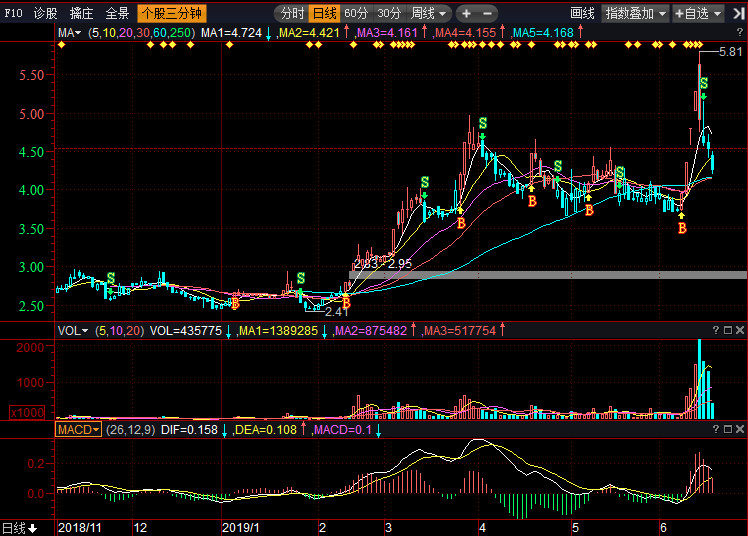Open the 指数叠加 overlay menu

tap(635, 14)
